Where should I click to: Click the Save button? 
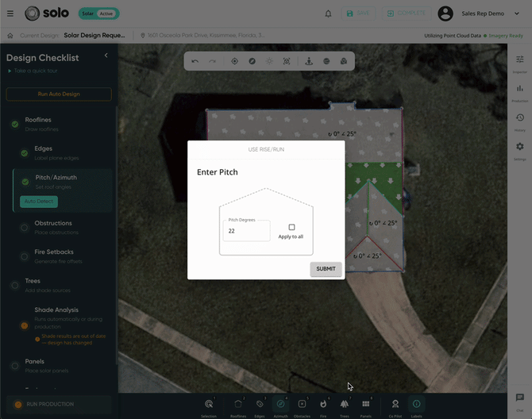358,13
